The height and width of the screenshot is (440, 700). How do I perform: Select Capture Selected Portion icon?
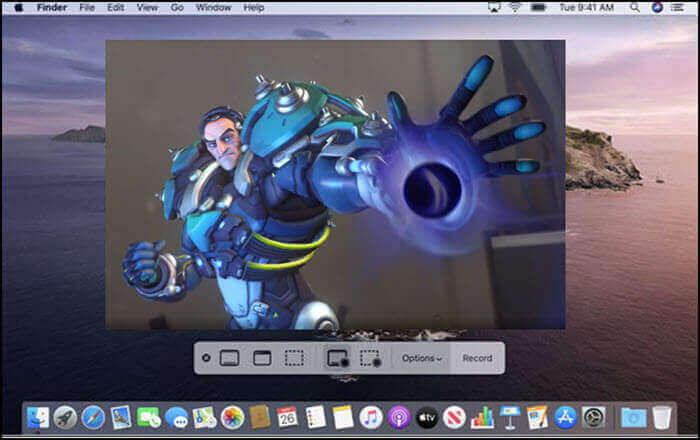pyautogui.click(x=294, y=358)
